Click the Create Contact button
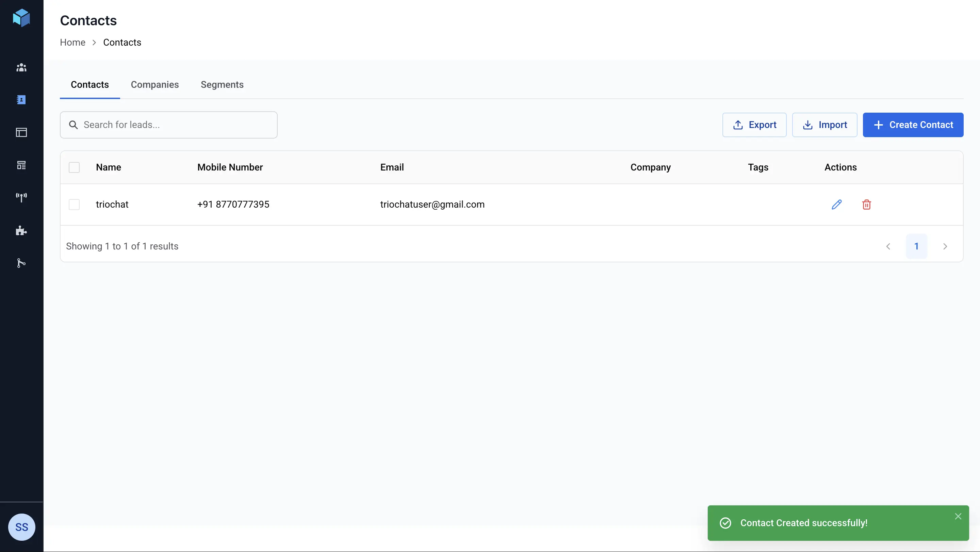The image size is (980, 552). 913,125
